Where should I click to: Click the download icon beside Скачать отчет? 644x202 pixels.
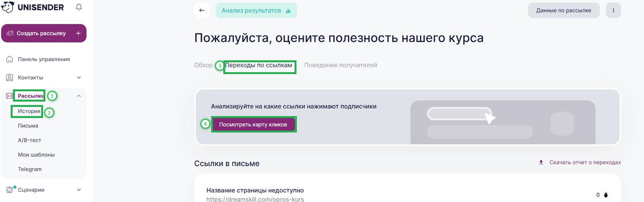pyautogui.click(x=541, y=162)
